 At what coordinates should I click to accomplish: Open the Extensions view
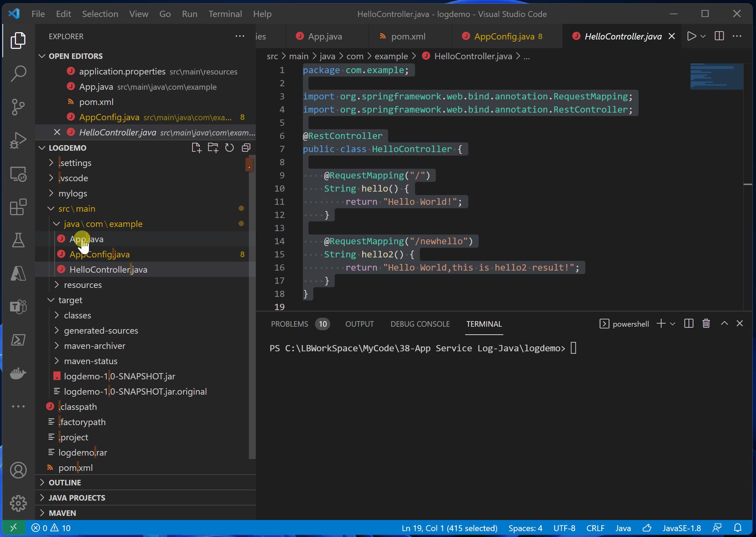click(x=18, y=207)
